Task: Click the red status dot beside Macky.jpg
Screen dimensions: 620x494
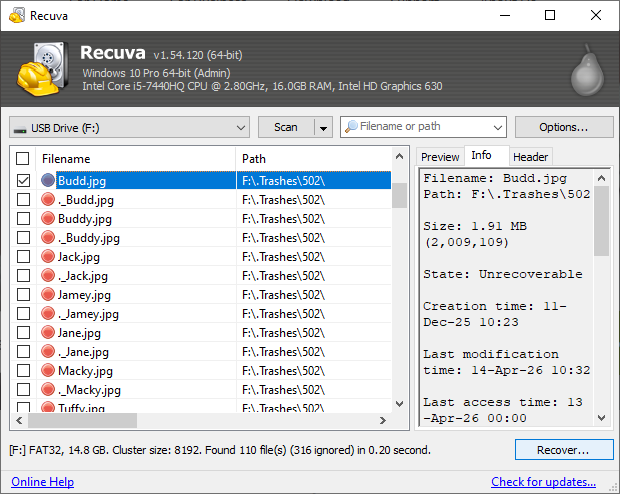Action: (x=48, y=371)
